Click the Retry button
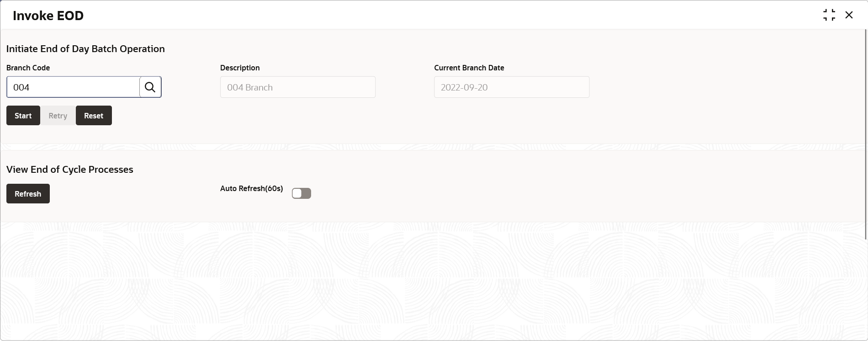Image resolution: width=868 pixels, height=341 pixels. pos(58,115)
